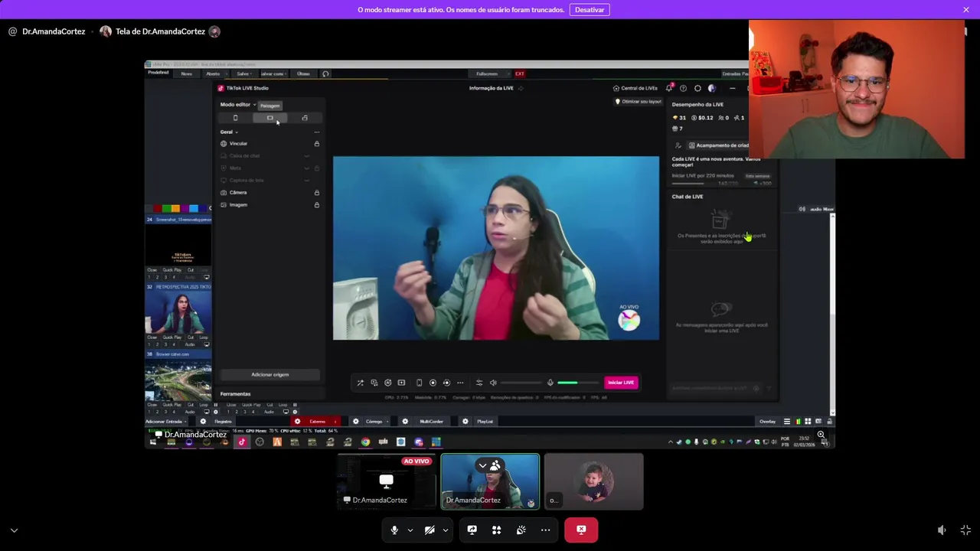Image resolution: width=980 pixels, height=551 pixels.
Task: Click the magic wand effects tool
Action: click(360, 383)
